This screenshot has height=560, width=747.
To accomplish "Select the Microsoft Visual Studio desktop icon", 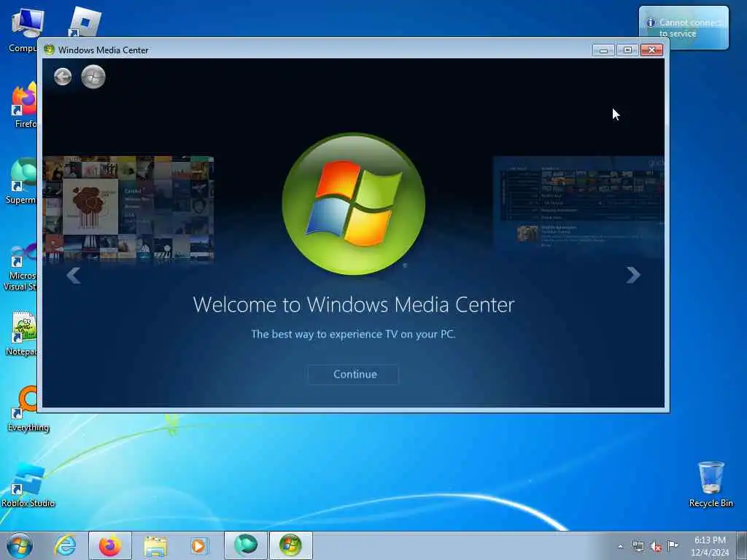I will (20, 267).
